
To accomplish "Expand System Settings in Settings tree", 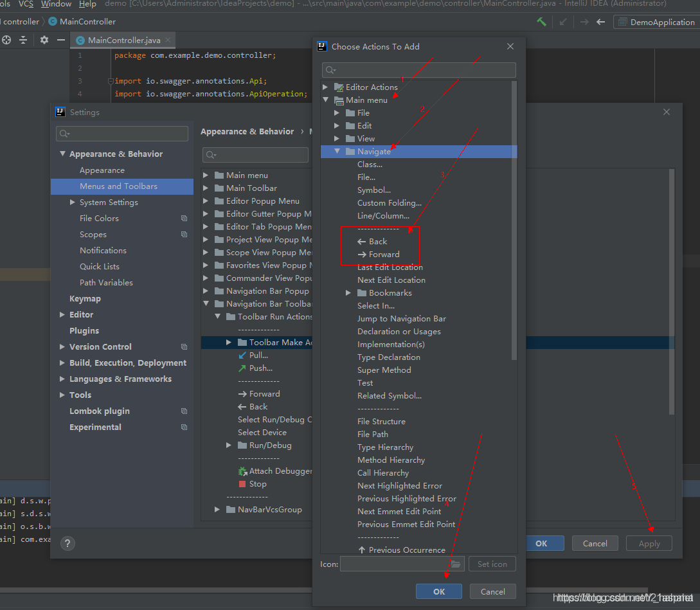I will [x=73, y=202].
